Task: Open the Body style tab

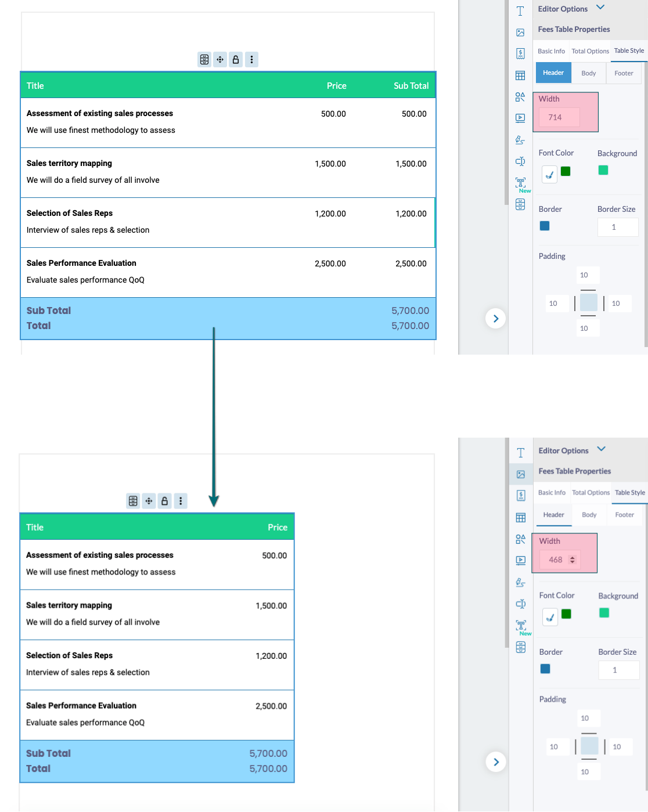Action: pyautogui.click(x=588, y=73)
